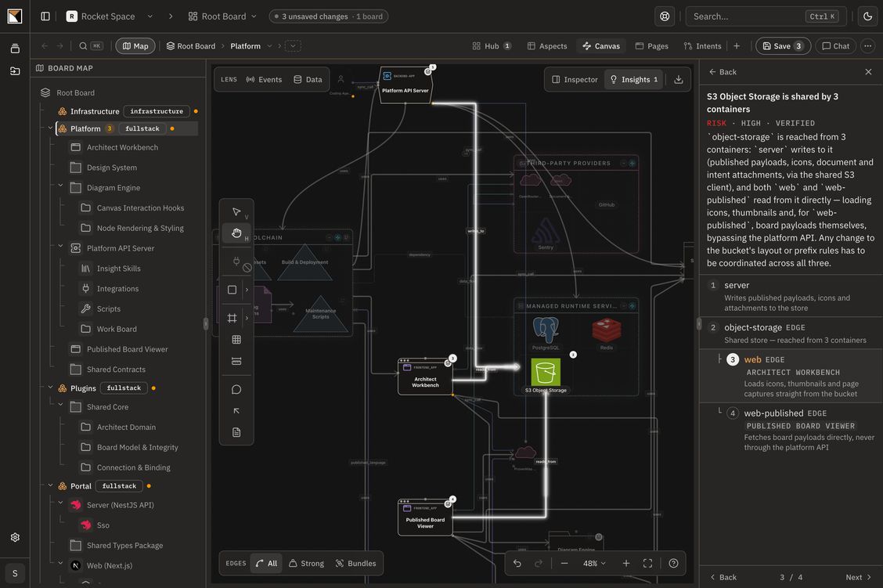Switch edges to Bundles mode
The height and width of the screenshot is (588, 883).
coord(356,563)
